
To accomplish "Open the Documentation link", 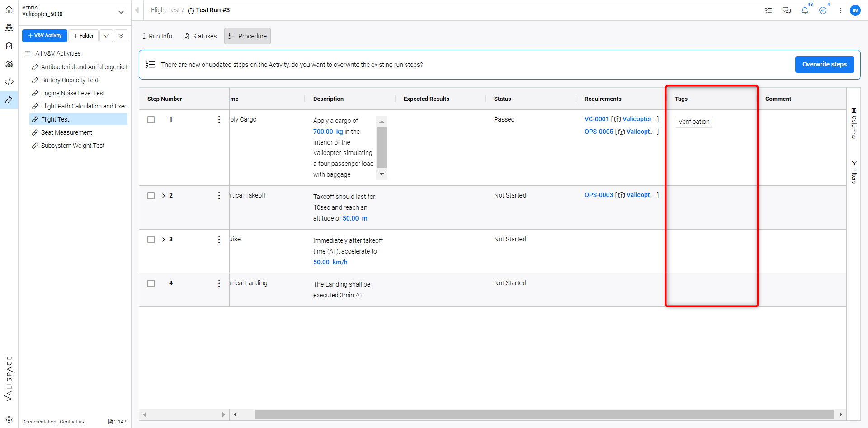I will (x=39, y=422).
